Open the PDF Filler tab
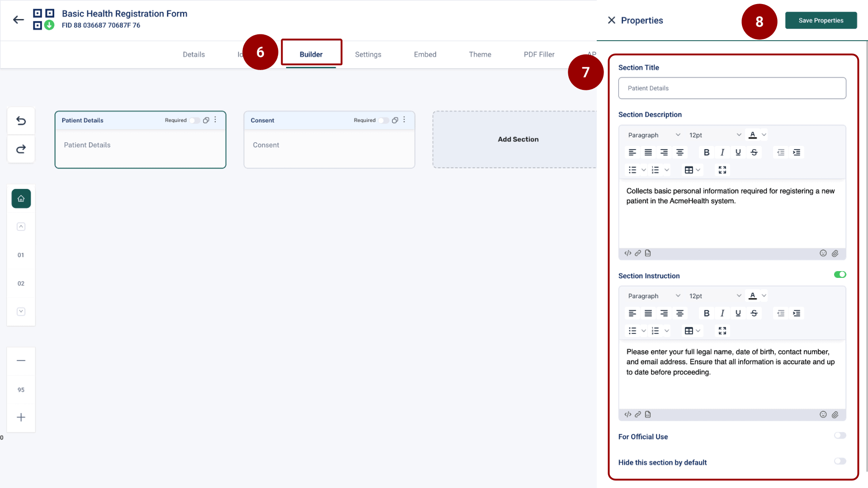868x488 pixels. click(x=539, y=54)
